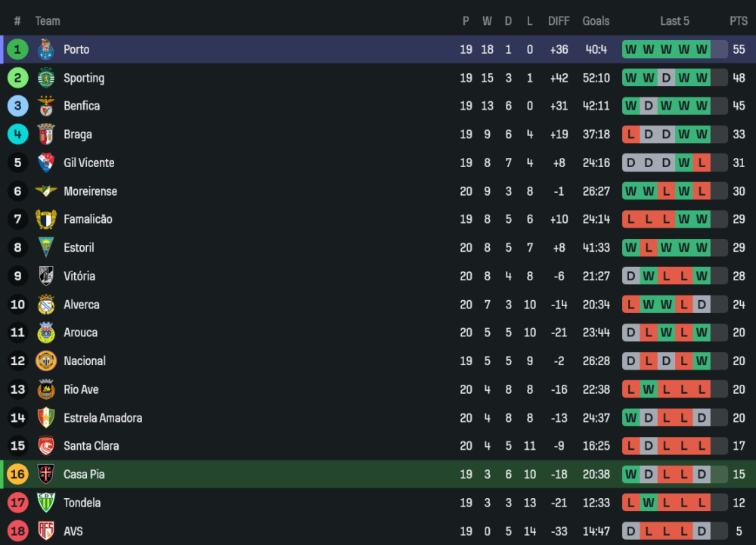Click Porto's position number 1 badge
The height and width of the screenshot is (545, 756).
click(x=17, y=50)
